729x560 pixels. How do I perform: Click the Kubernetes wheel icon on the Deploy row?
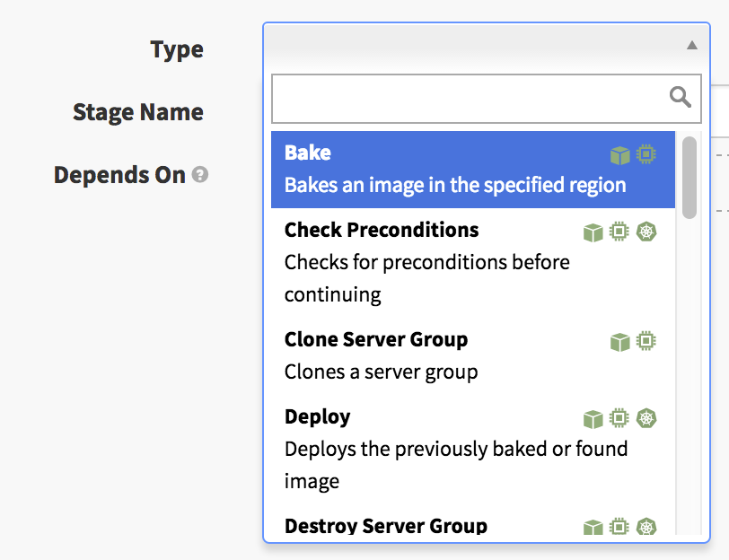pyautogui.click(x=646, y=419)
